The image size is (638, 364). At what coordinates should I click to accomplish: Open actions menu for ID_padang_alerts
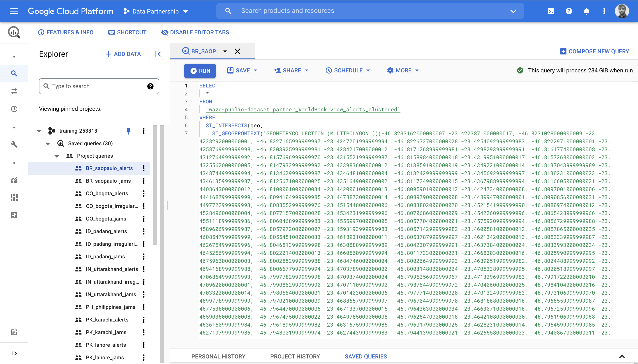pos(144,231)
